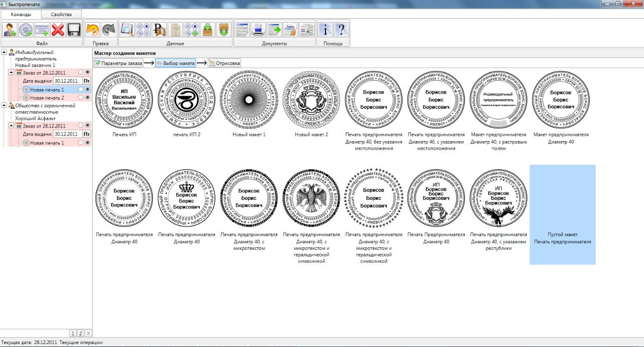
Task: Click the two-person icon beside Общество с ограниченной
Action: click(11, 105)
